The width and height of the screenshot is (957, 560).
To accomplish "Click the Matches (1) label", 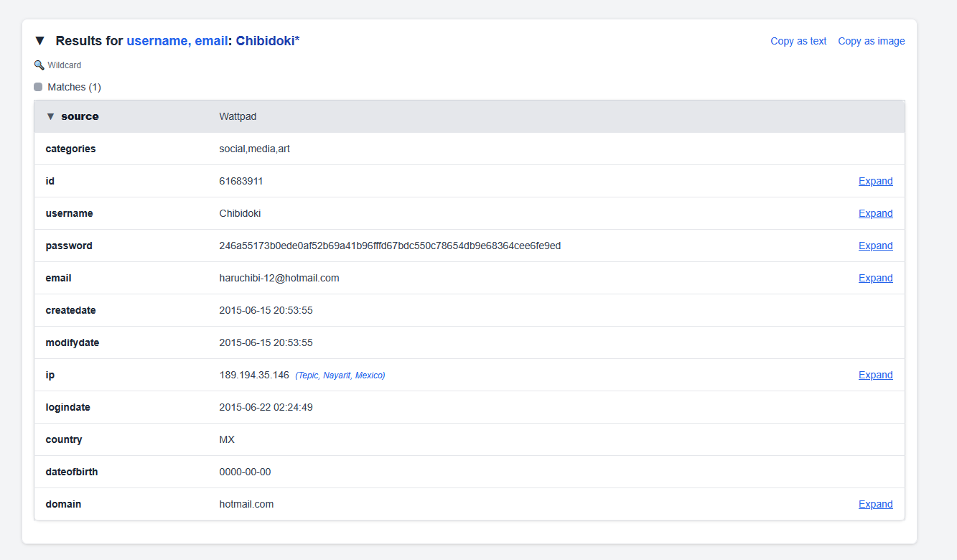I will pyautogui.click(x=74, y=87).
